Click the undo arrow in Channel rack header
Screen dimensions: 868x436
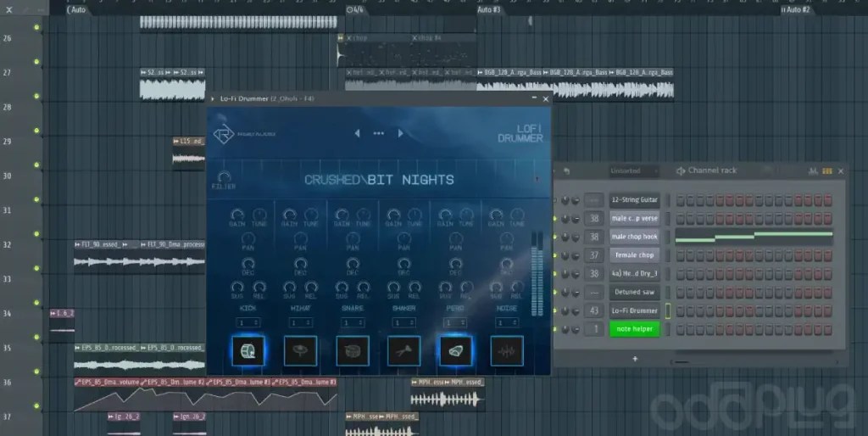[x=566, y=171]
